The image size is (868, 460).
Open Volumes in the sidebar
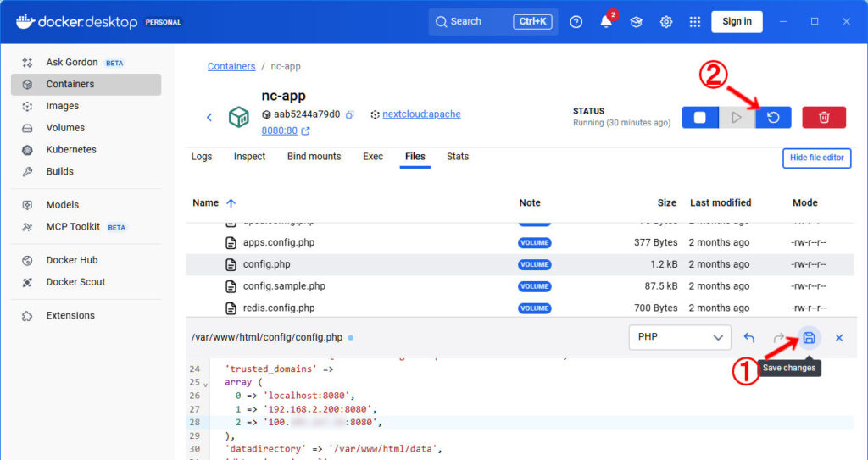pos(65,128)
